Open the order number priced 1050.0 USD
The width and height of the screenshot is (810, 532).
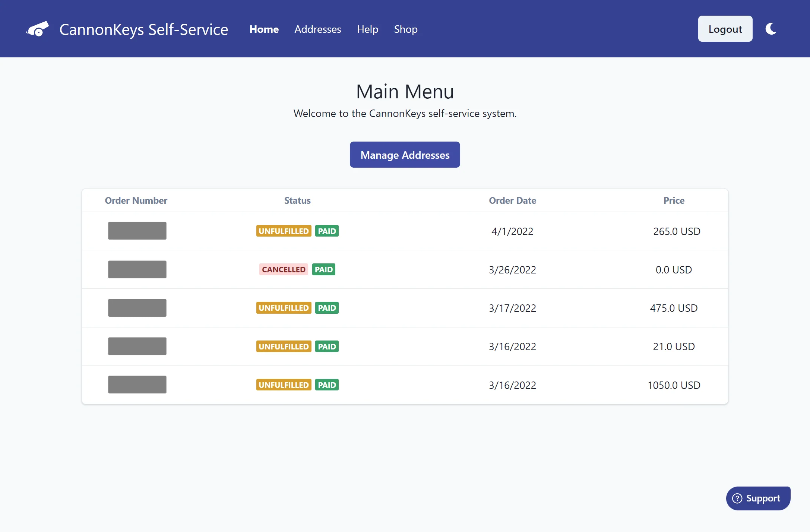pos(137,384)
